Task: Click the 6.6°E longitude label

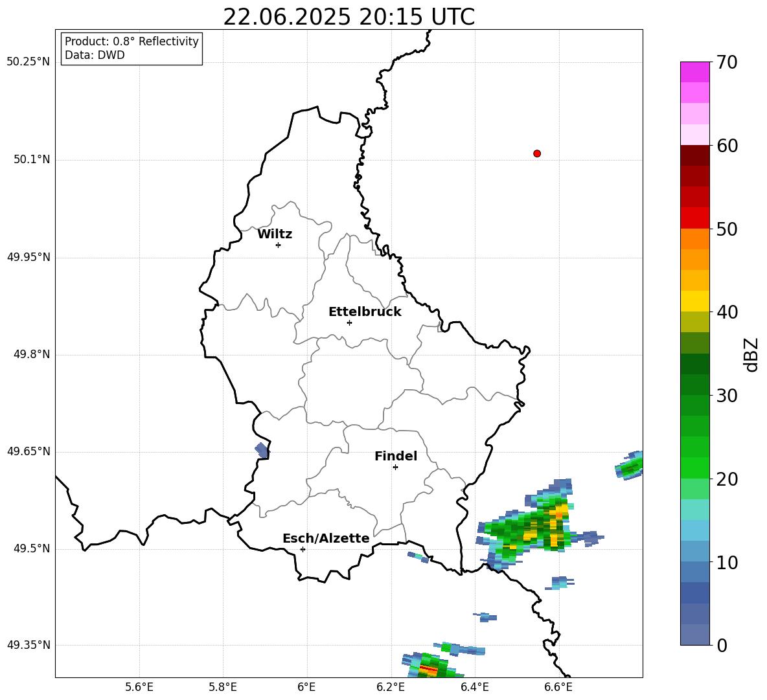Action: tap(558, 687)
